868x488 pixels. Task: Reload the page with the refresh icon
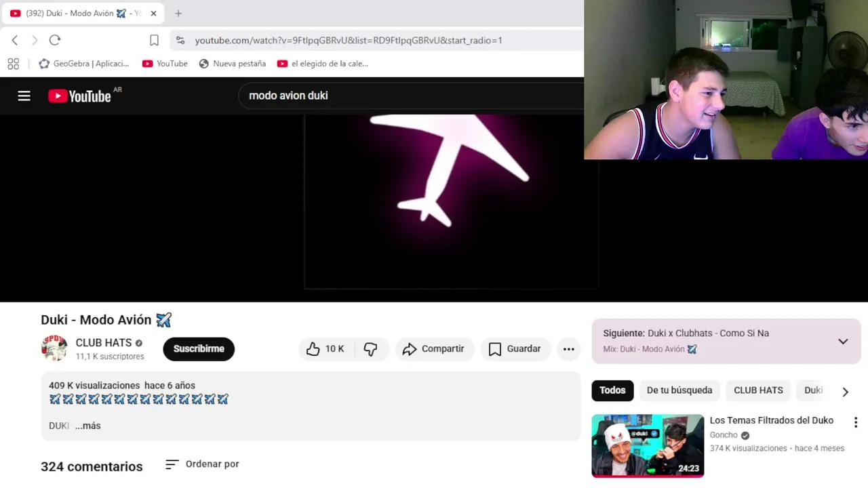(x=55, y=40)
